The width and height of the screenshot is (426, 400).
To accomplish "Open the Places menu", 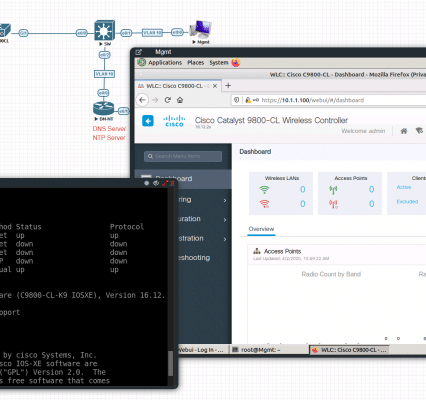I will tap(196, 63).
